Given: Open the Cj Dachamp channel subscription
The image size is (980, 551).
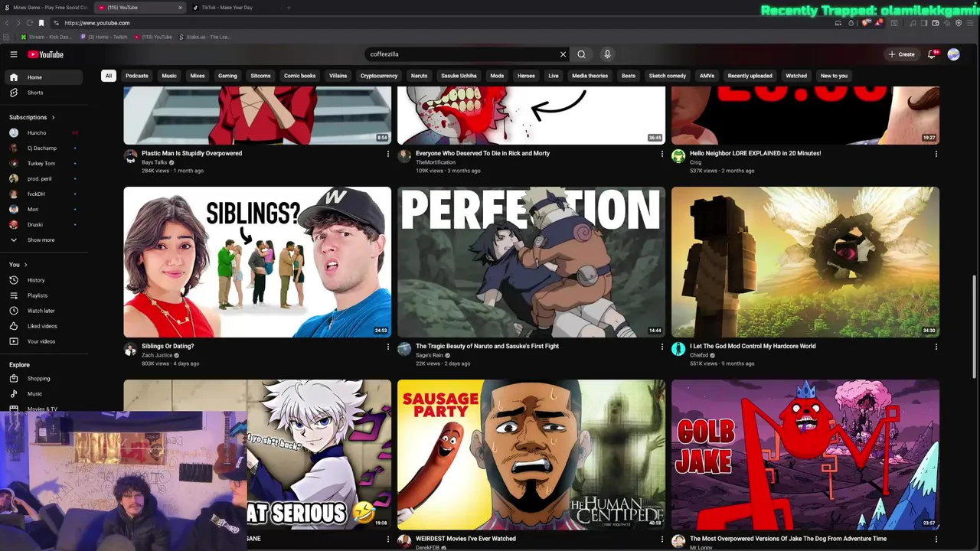Looking at the screenshot, I should coord(44,148).
